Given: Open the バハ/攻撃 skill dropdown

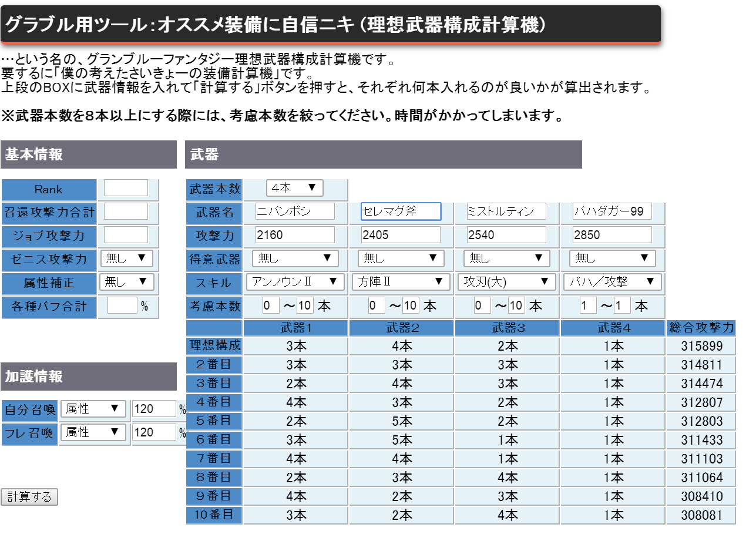Looking at the screenshot, I should pos(613,282).
